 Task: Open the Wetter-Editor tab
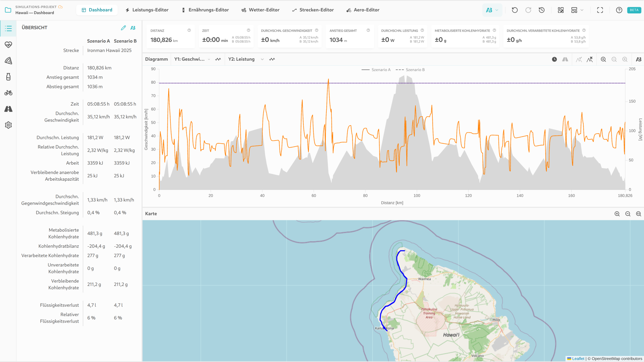[x=260, y=10]
